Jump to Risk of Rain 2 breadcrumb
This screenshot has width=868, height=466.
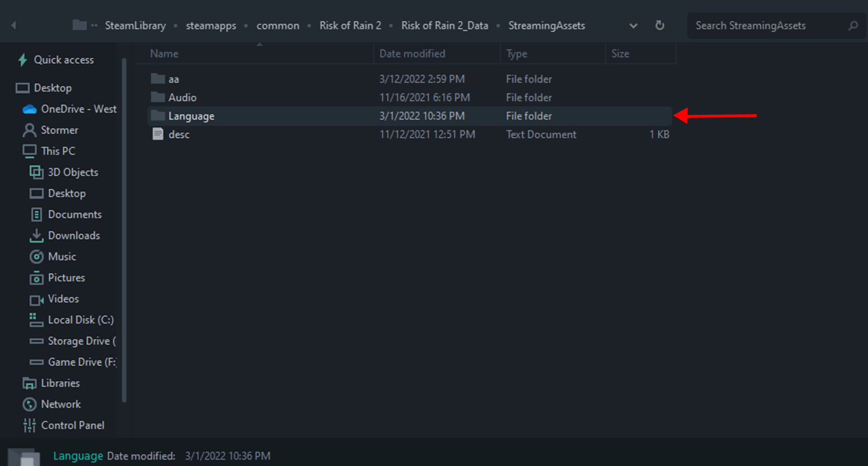(x=350, y=25)
